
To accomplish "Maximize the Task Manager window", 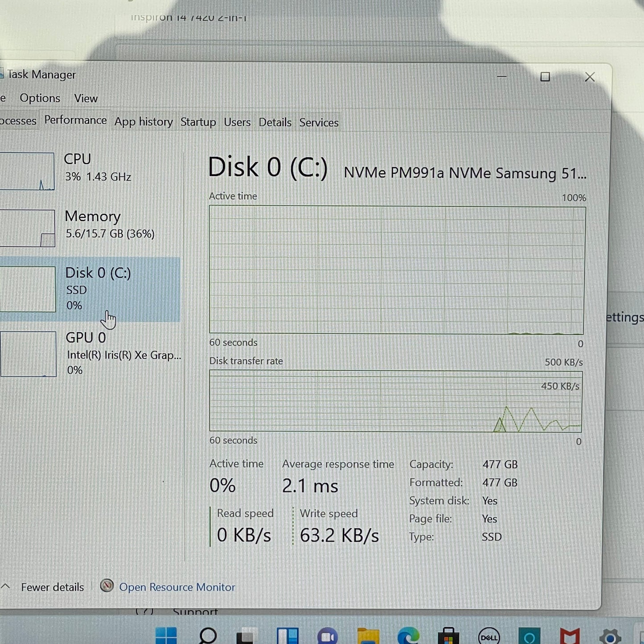I will (x=545, y=77).
